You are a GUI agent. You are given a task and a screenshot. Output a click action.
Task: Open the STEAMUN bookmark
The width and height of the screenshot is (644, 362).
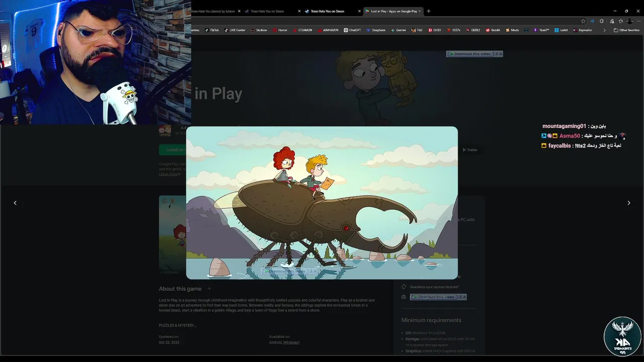(302, 30)
